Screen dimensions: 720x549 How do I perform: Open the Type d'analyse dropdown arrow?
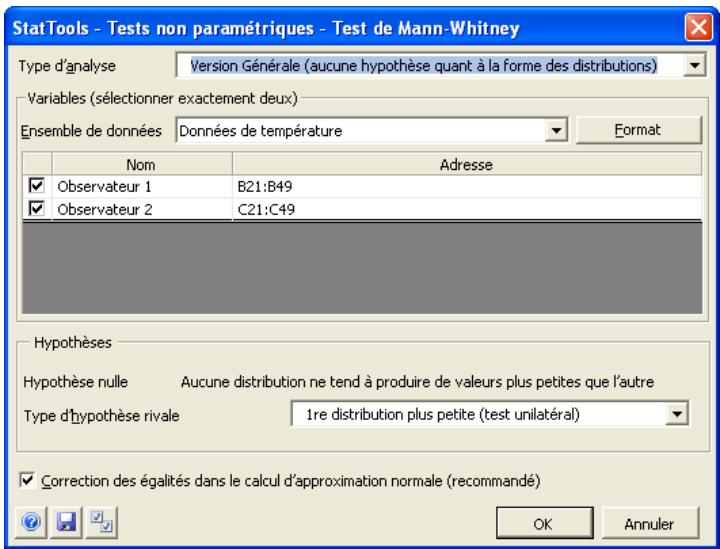(x=694, y=66)
